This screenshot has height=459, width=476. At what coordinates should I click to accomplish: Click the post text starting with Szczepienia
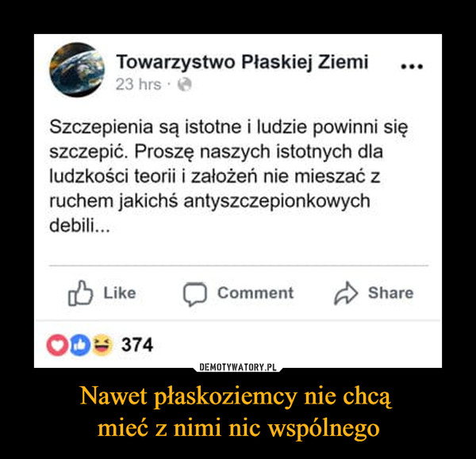click(229, 176)
